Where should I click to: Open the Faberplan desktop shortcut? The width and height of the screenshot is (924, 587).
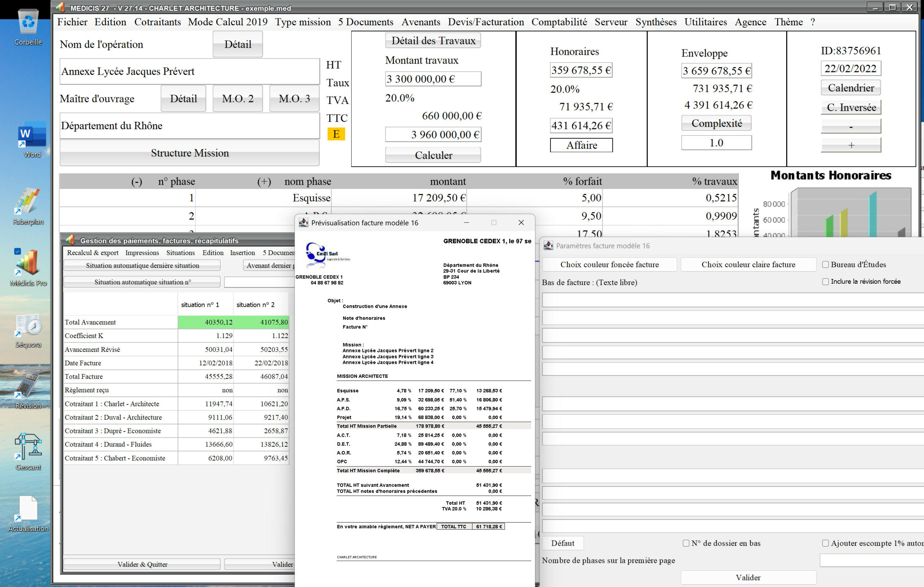[x=28, y=202]
